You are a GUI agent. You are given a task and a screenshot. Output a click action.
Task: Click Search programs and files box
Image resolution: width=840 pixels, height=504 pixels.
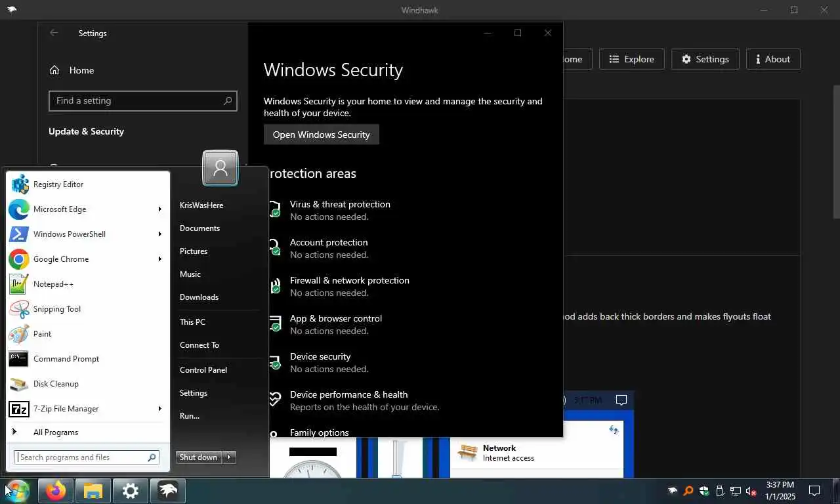click(x=87, y=457)
